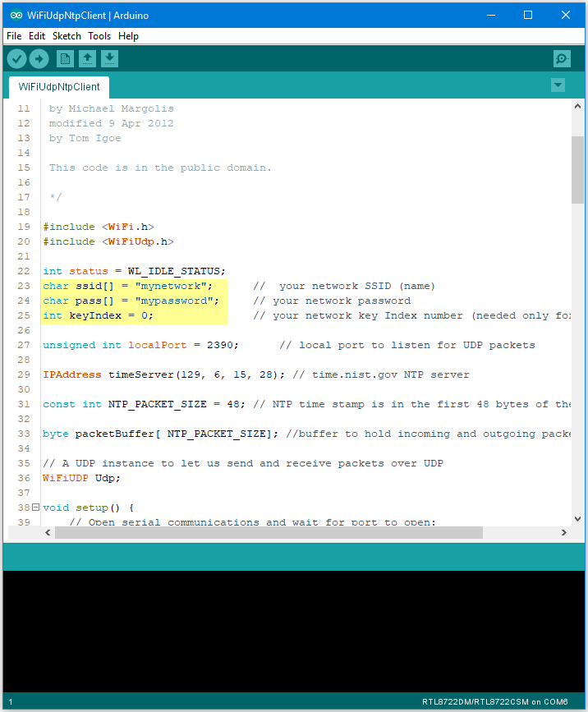The image size is (588, 712).
Task: Create a new sketch with the New icon
Action: 65,59
